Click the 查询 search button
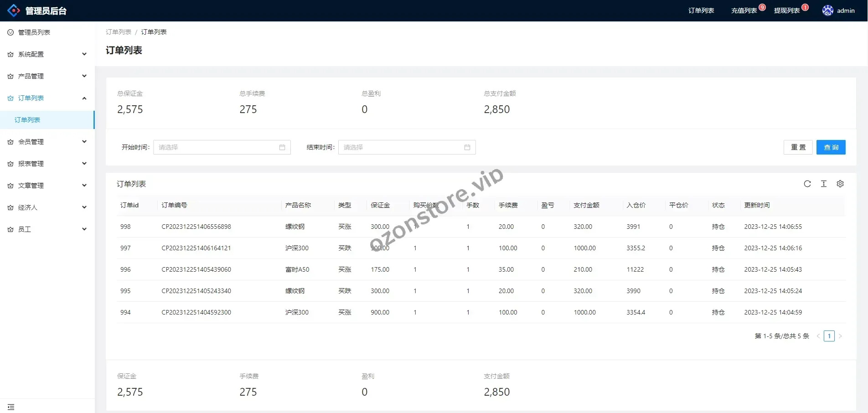Image resolution: width=868 pixels, height=413 pixels. (x=831, y=147)
